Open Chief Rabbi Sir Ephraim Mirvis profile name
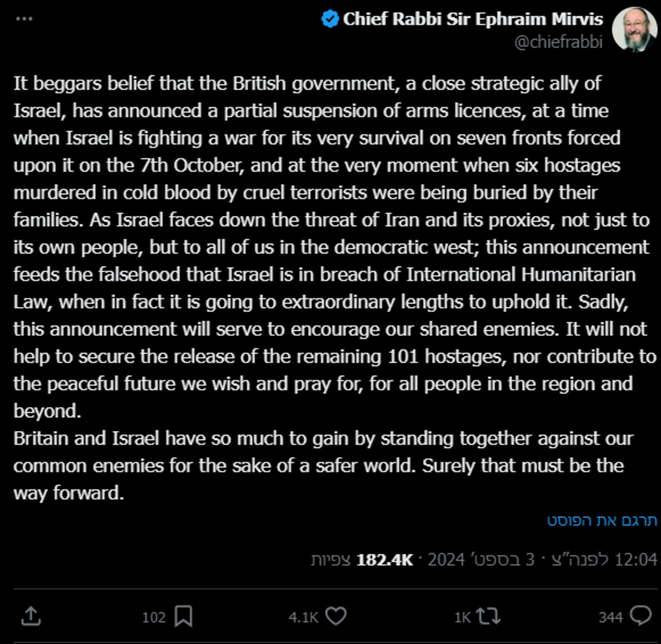Viewport: 661px width, 644px height. point(473,19)
